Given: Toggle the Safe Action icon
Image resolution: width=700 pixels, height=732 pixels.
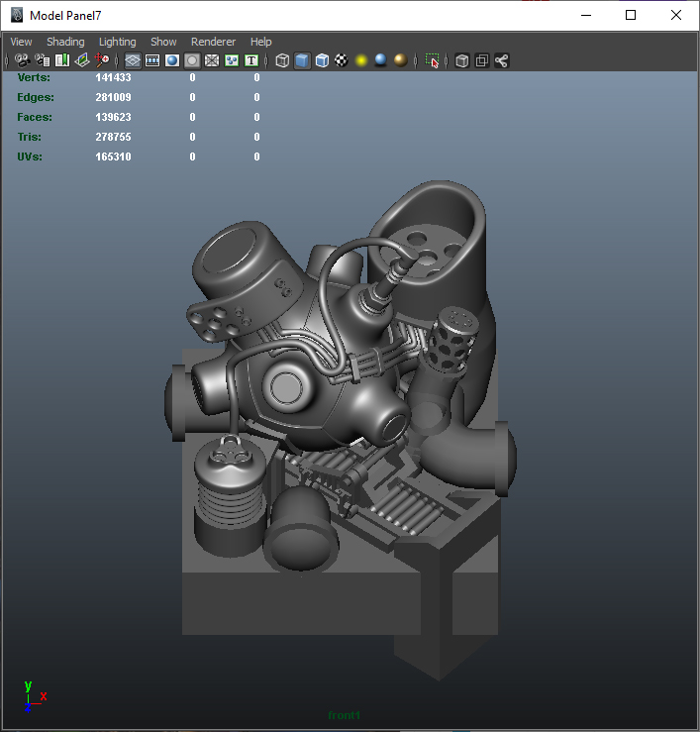Looking at the screenshot, I should point(232,60).
